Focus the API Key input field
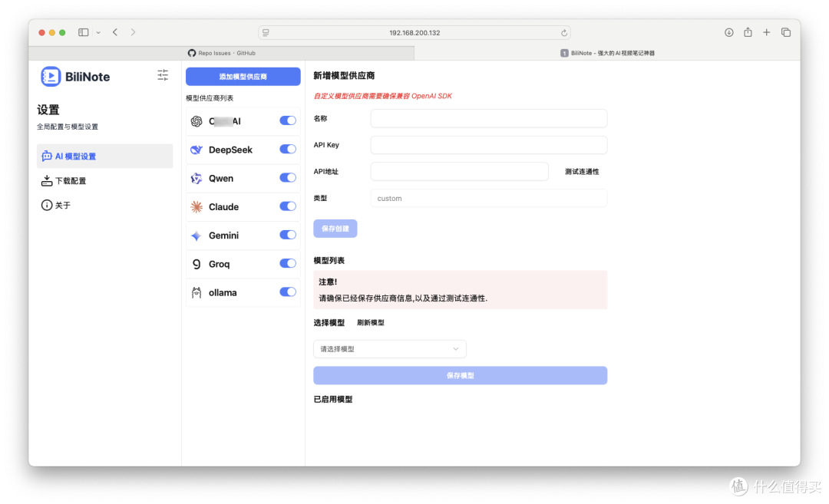Screen dimensions: 829x504 tap(488, 145)
